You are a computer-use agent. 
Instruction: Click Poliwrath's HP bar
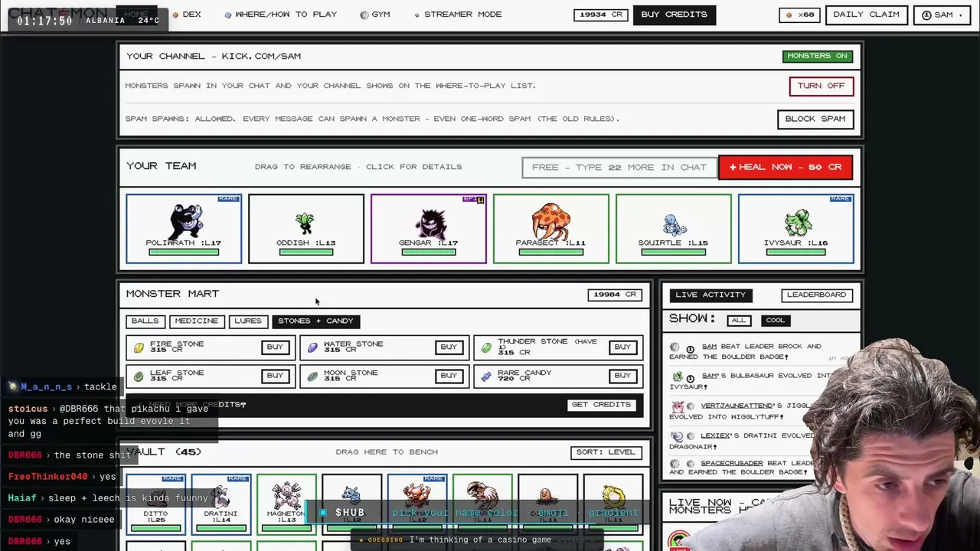point(184,252)
